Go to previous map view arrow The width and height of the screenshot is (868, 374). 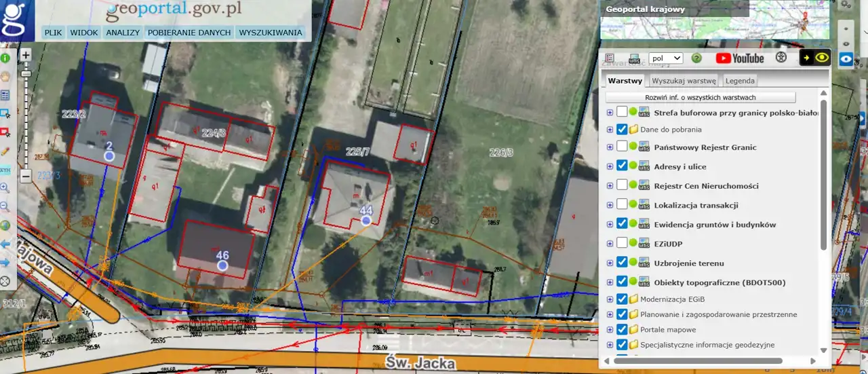point(5,244)
